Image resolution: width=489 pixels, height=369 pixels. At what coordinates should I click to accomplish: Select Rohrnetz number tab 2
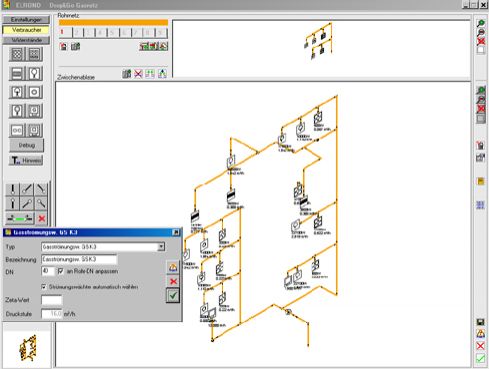pyautogui.click(x=78, y=32)
